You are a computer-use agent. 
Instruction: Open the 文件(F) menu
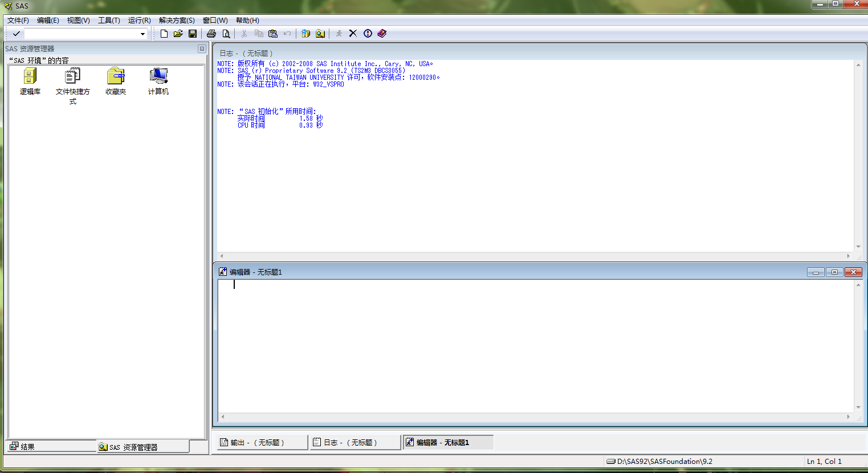tap(18, 21)
